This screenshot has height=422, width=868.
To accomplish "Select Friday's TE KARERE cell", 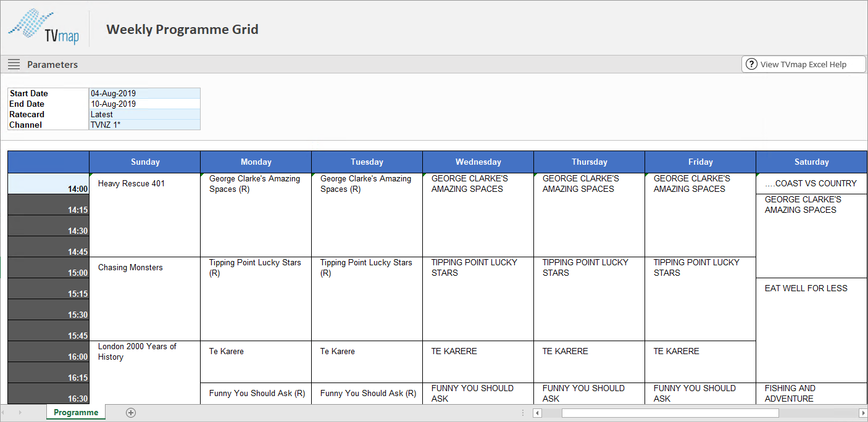I will [x=701, y=362].
